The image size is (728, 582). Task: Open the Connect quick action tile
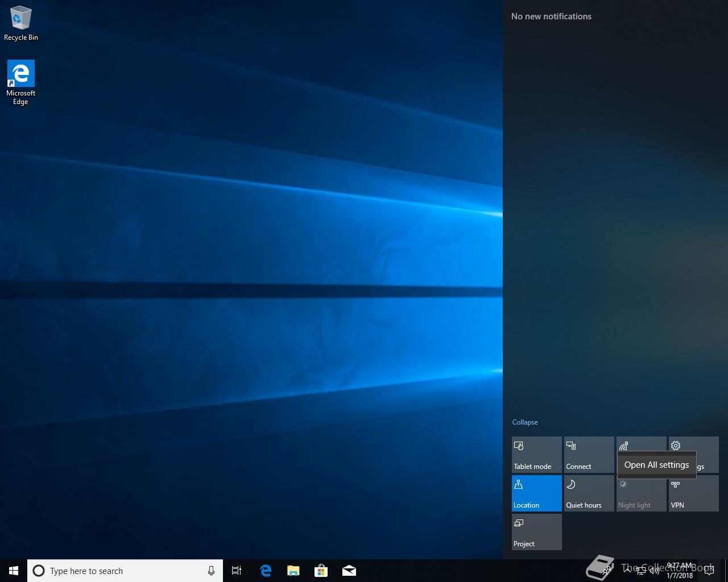point(589,455)
